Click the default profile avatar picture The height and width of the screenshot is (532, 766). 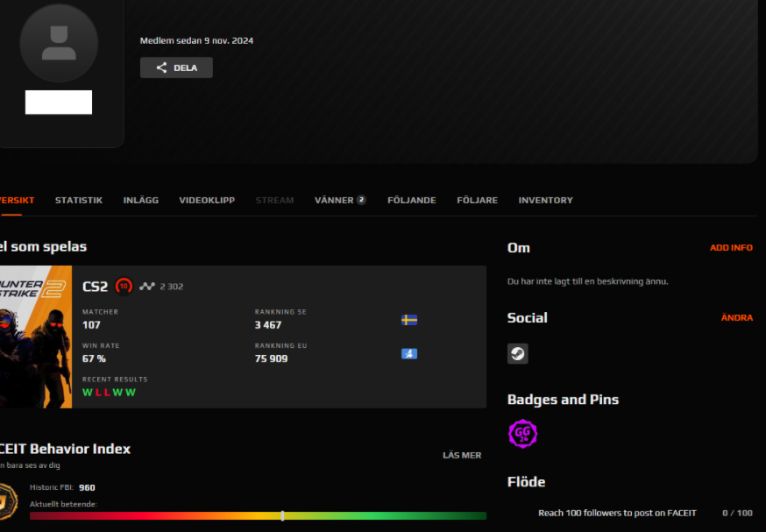tap(59, 43)
